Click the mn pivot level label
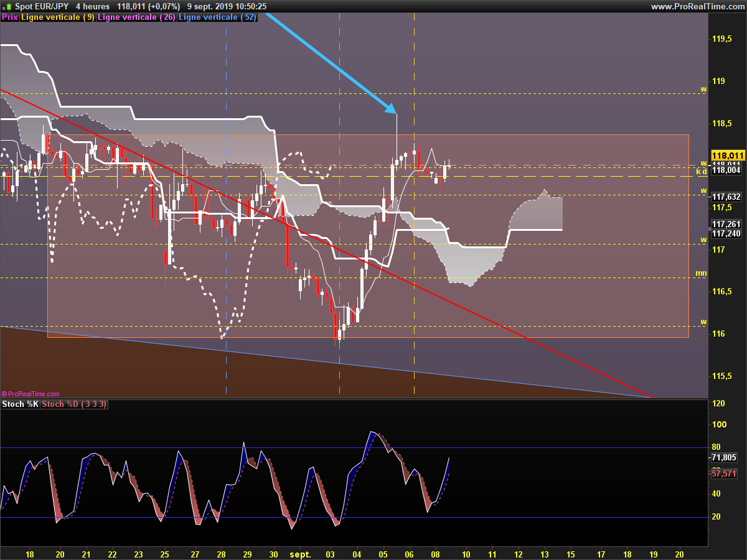The width and height of the screenshot is (747, 560). point(702,273)
